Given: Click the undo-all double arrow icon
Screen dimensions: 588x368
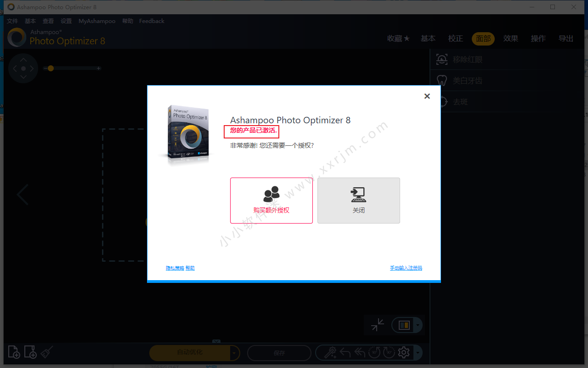Looking at the screenshot, I should click(x=360, y=352).
